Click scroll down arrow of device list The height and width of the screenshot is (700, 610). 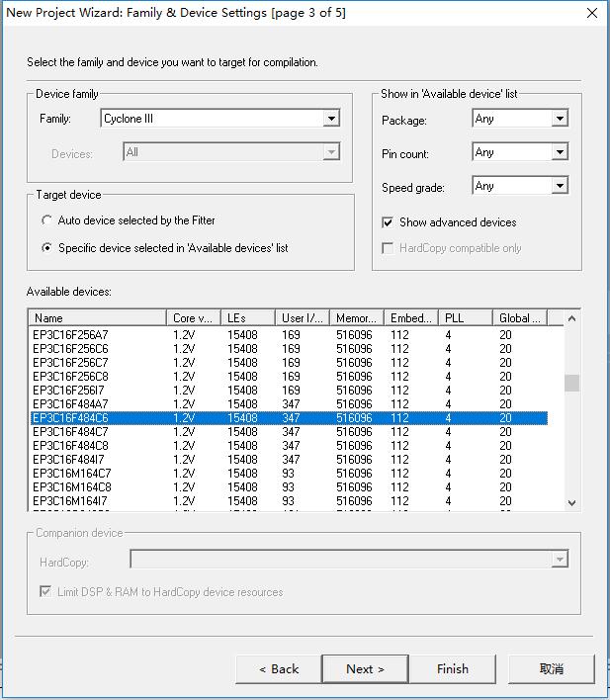click(571, 502)
